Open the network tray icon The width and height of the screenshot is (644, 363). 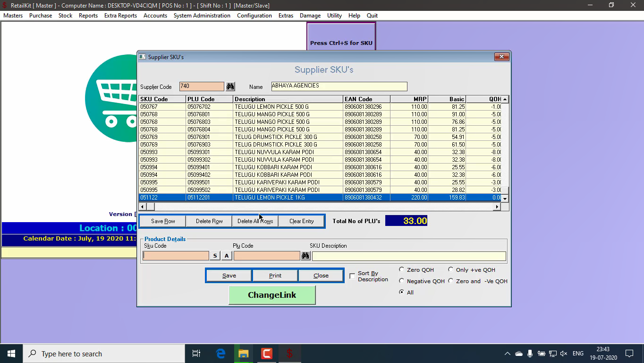552,354
